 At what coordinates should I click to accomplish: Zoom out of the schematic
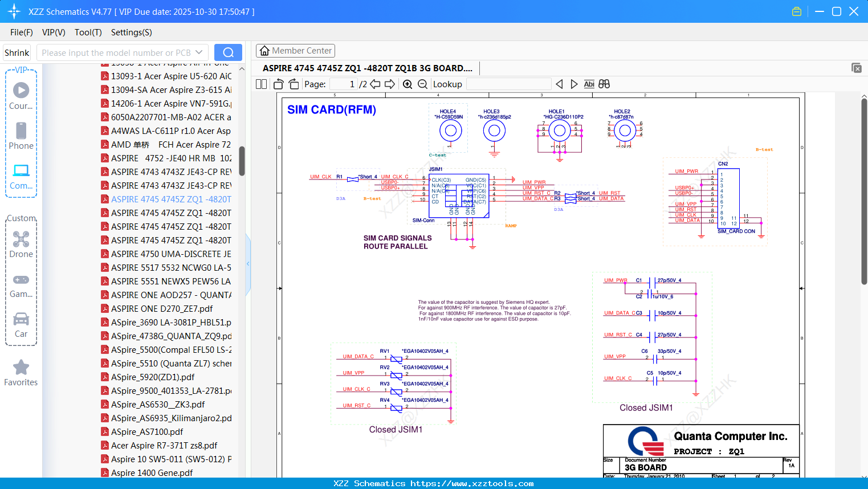[x=422, y=84]
